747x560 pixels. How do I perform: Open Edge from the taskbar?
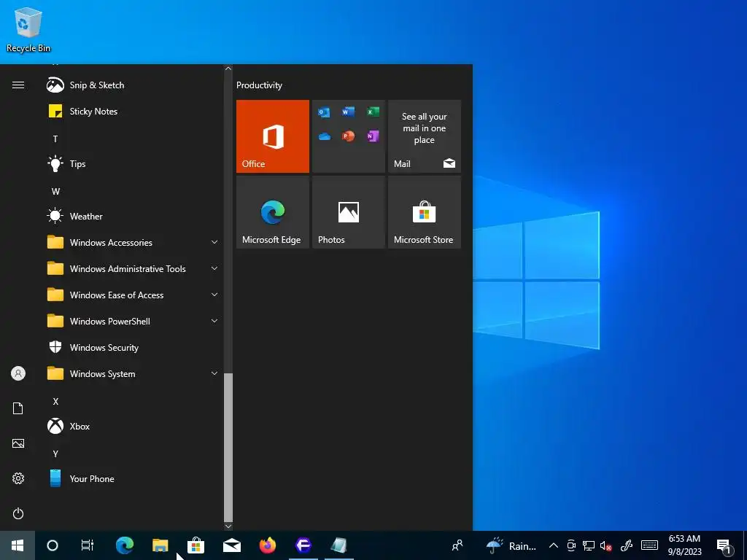pos(125,545)
